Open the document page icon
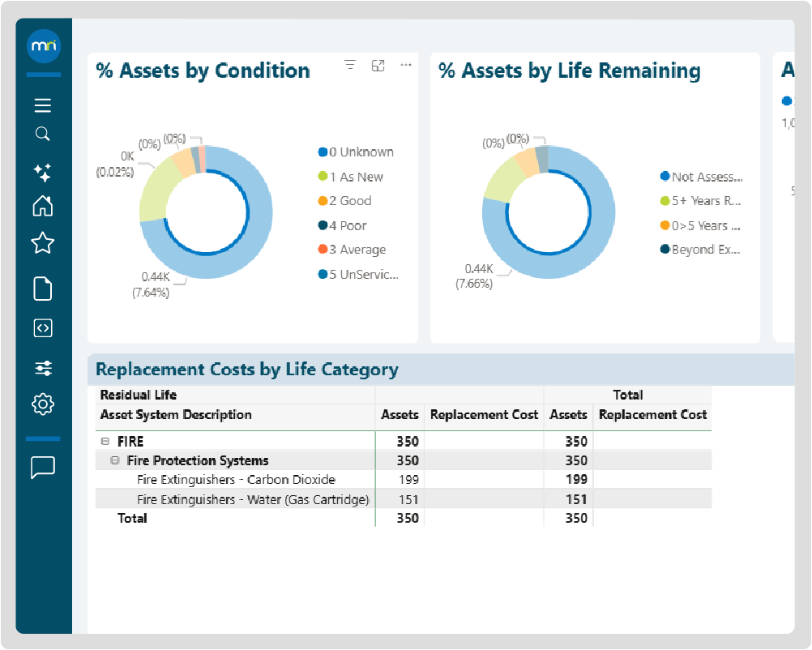 click(43, 289)
